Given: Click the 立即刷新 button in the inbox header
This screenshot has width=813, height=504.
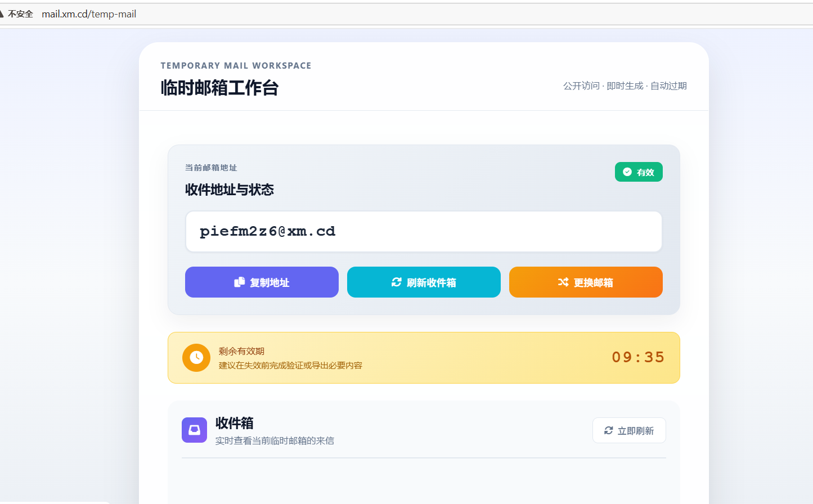Looking at the screenshot, I should click(629, 430).
